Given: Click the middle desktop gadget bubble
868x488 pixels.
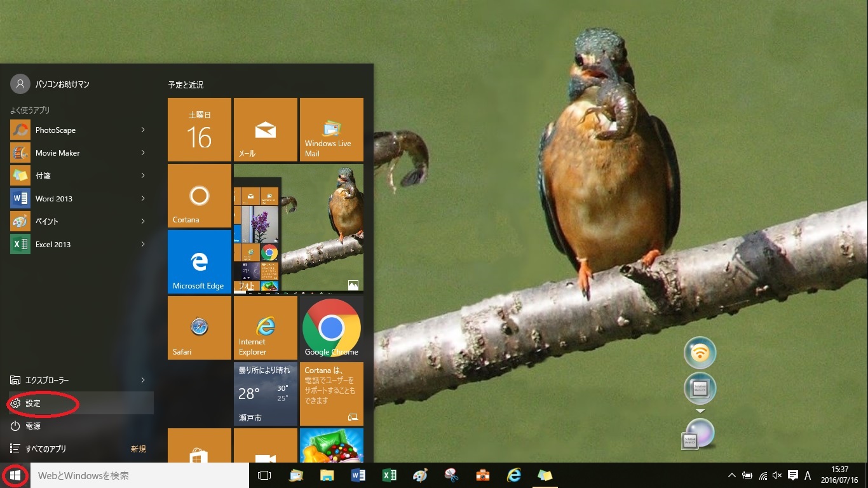Looking at the screenshot, I should coord(700,389).
